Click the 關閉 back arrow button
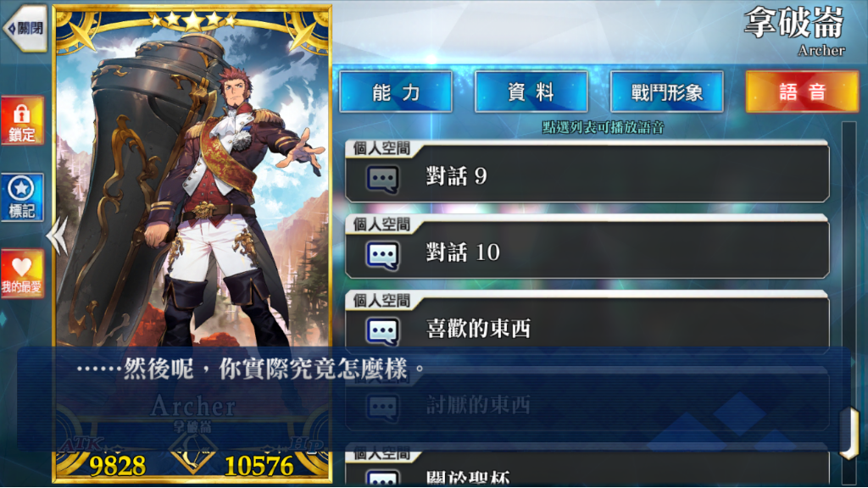Screen dimensions: 868x488 click(x=25, y=28)
